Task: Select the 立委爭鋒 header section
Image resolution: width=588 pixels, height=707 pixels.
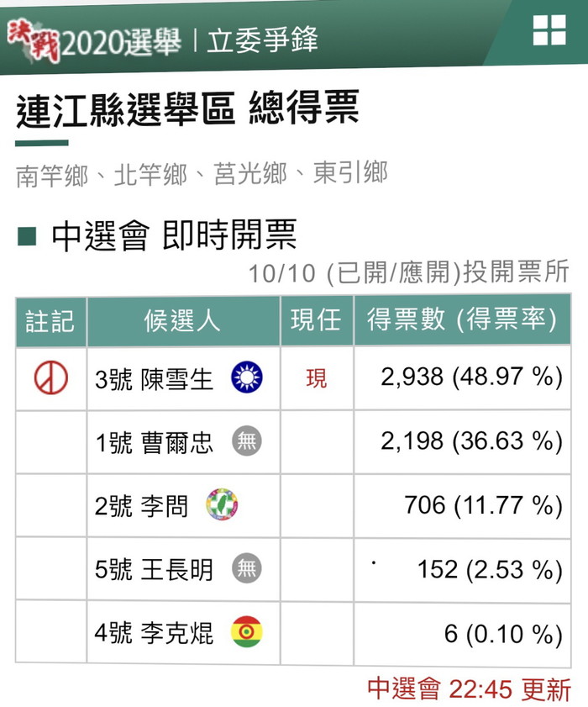Action: (x=263, y=40)
